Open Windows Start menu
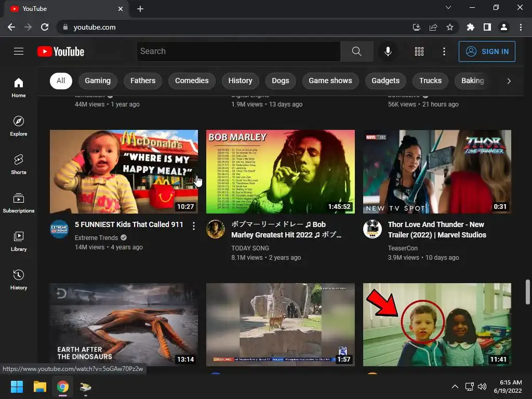Image resolution: width=532 pixels, height=399 pixels. point(17,387)
